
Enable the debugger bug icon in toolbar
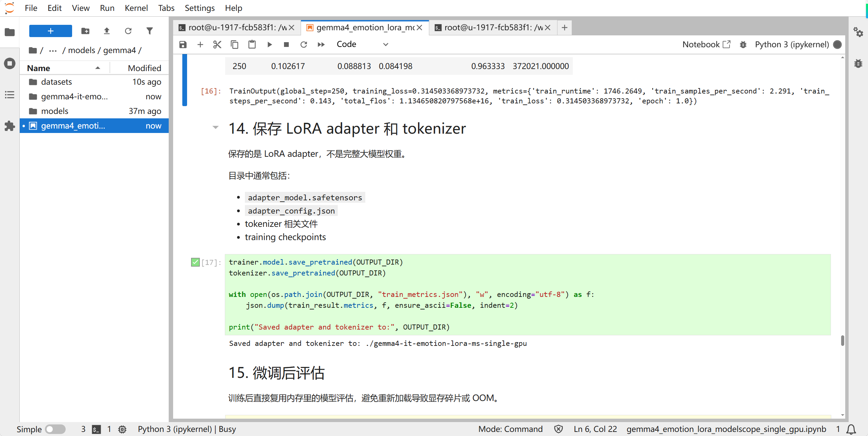743,45
